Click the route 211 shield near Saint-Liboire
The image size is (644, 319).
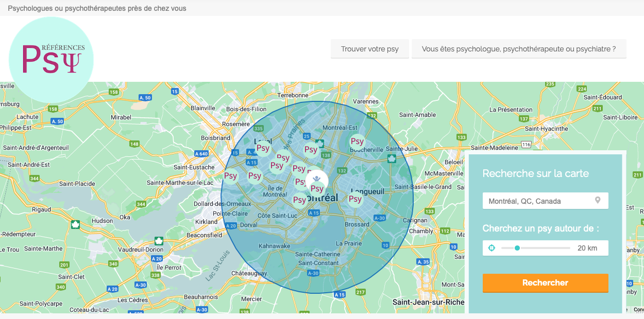pyautogui.click(x=598, y=109)
